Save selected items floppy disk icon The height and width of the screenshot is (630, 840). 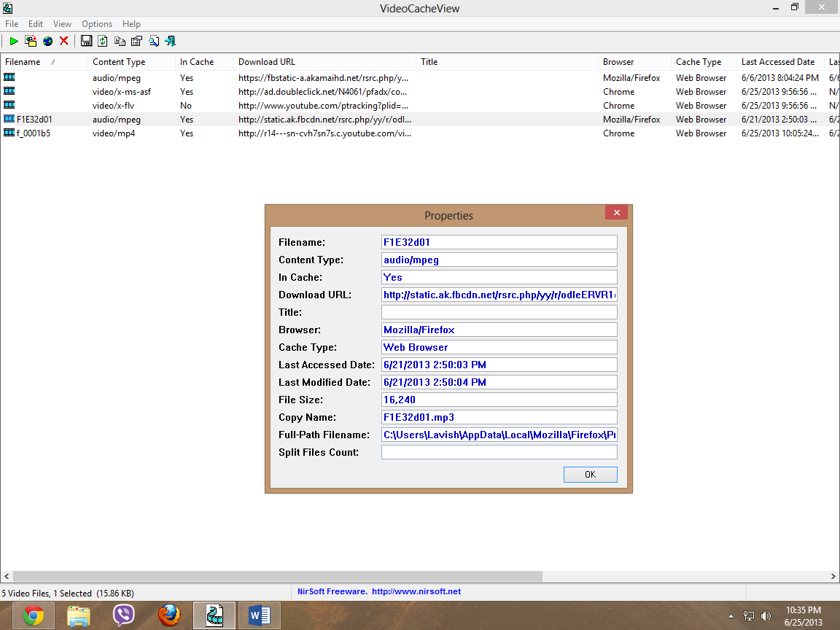(86, 41)
